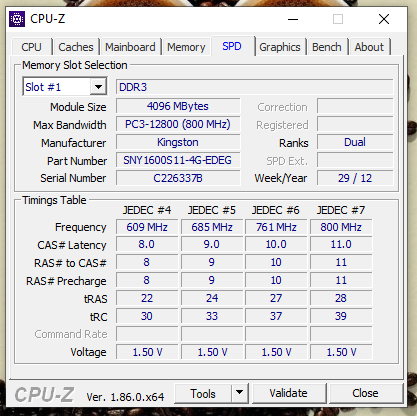Viewport: 417px width, 416px height.
Task: Click the JEDEC #7 column header
Action: pyautogui.click(x=341, y=210)
